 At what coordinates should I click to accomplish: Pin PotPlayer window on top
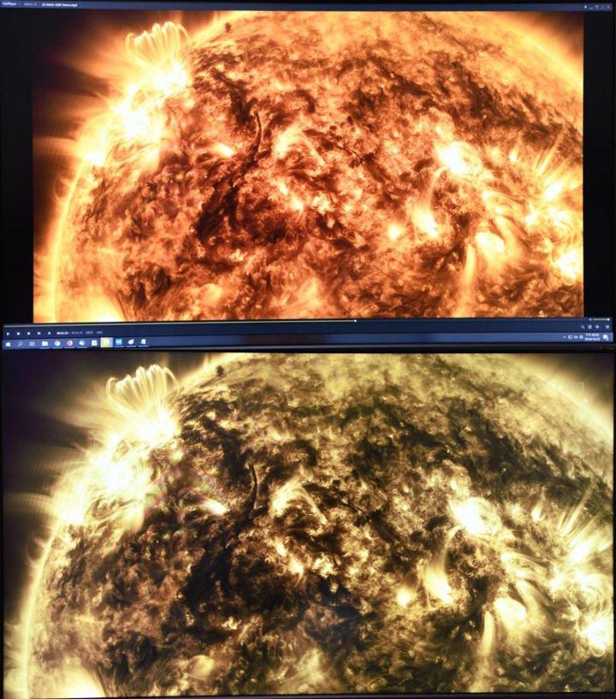coord(586,7)
